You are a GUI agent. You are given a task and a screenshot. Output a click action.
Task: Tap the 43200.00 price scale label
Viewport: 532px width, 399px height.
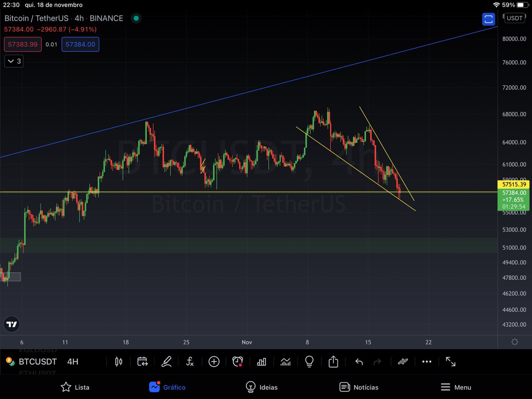[x=514, y=325]
